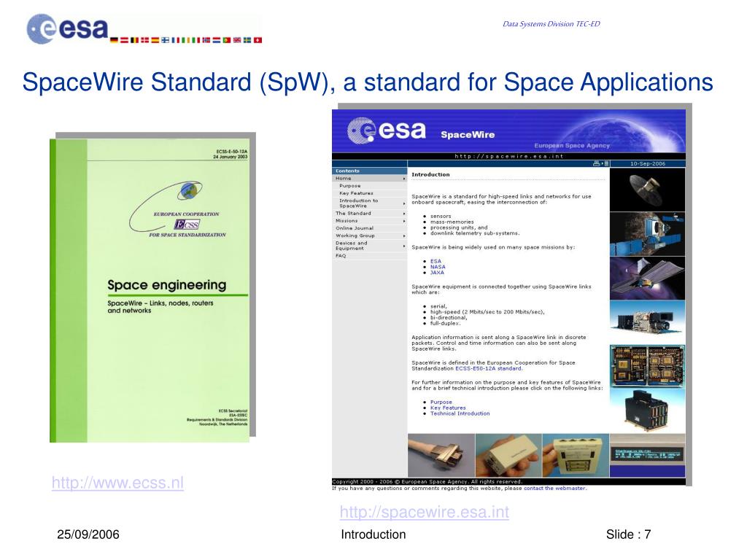Image resolution: width=747 pixels, height=560 pixels.
Task: Click the 25/09/2006 footer date
Action: click(88, 534)
